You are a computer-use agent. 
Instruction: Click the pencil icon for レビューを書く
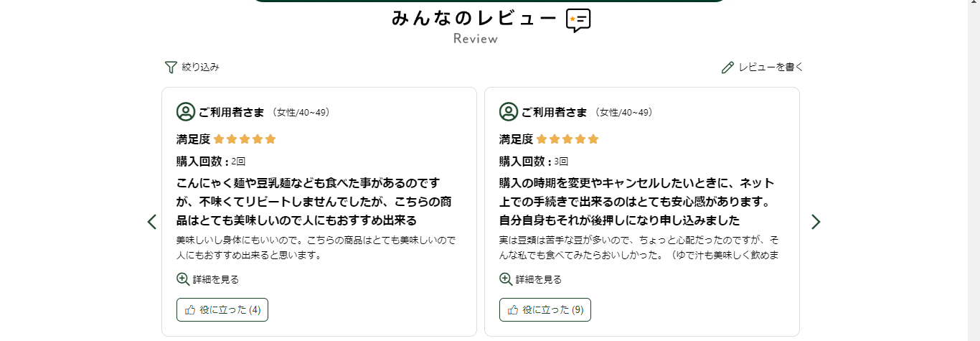pyautogui.click(x=727, y=67)
